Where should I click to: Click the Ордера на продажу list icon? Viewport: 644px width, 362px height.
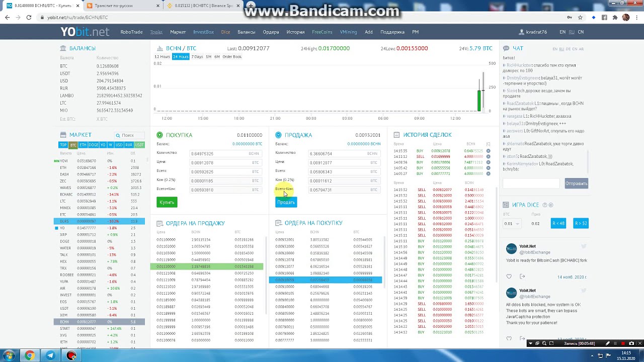tap(159, 223)
